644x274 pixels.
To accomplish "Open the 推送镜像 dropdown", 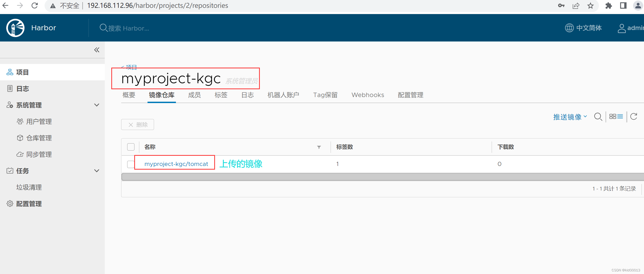I will click(570, 117).
